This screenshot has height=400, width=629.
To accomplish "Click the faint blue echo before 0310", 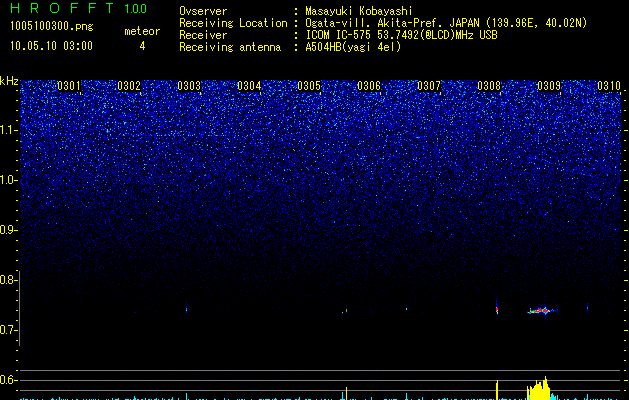I will click(587, 308).
